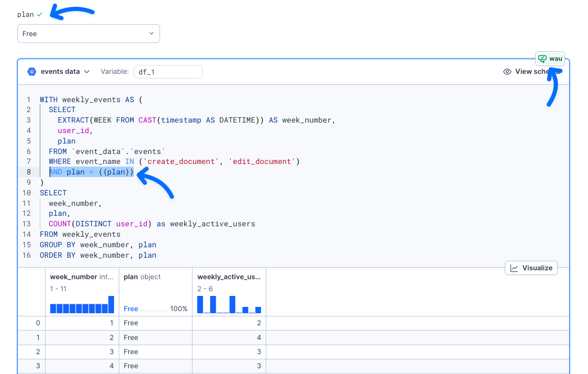Click the weekly_active_users distribution histogram
The image size is (588, 374).
pos(229,305)
